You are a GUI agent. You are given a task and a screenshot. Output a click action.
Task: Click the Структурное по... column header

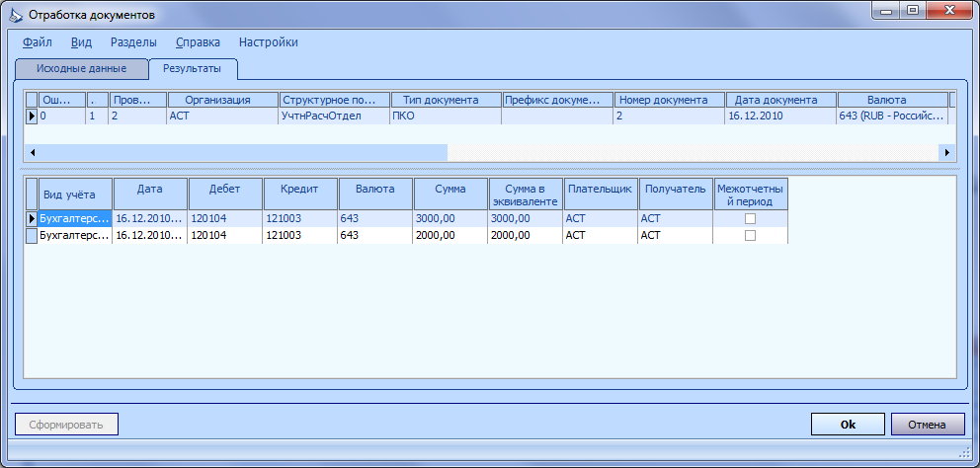point(335,100)
